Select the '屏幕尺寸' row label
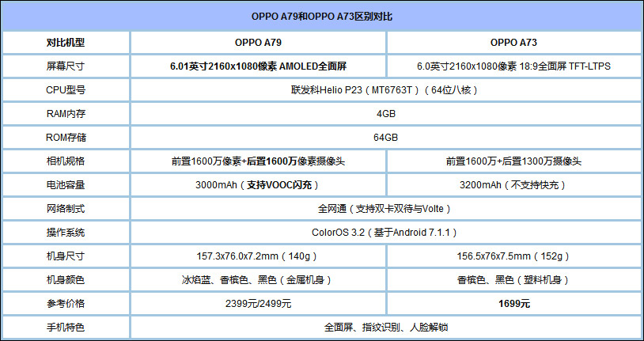Screen dimensions: 644x341 click(66, 66)
